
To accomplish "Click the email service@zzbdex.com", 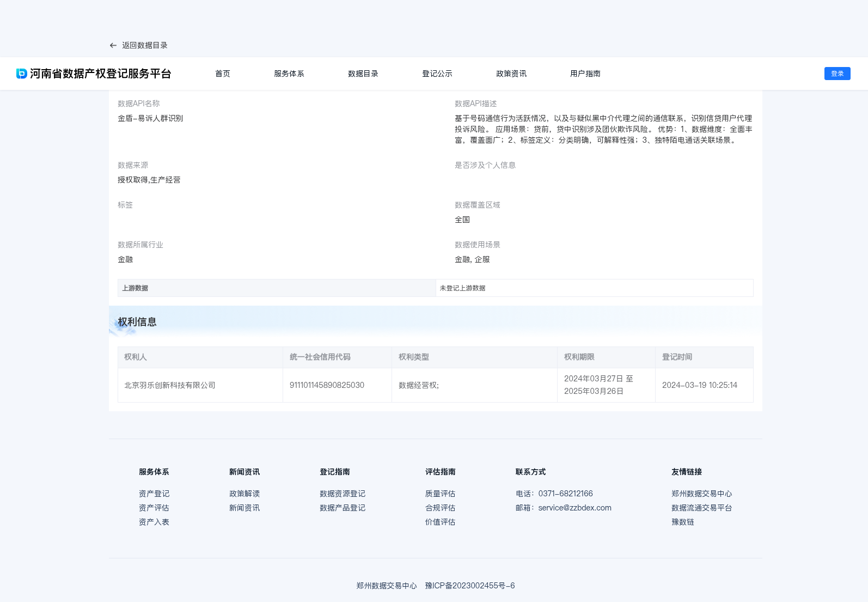I will tap(575, 508).
